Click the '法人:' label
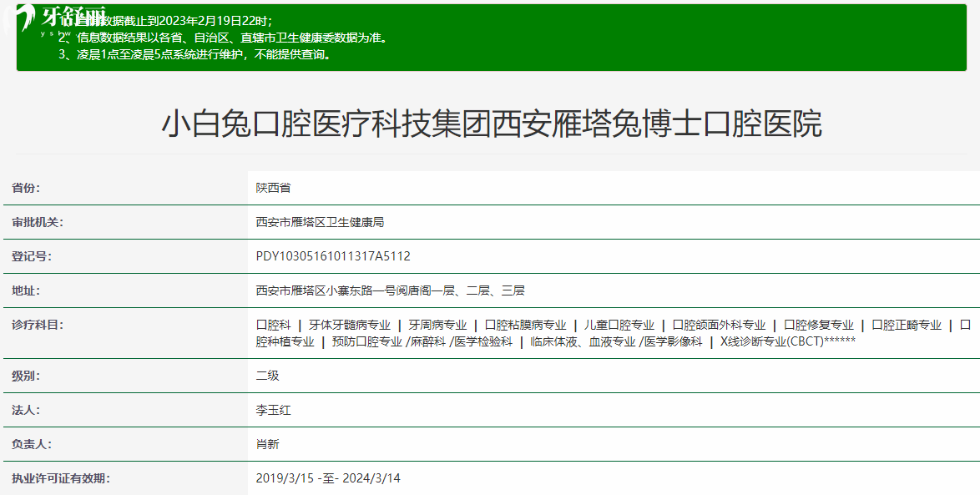Viewport: 980px width, 495px height. click(x=26, y=411)
